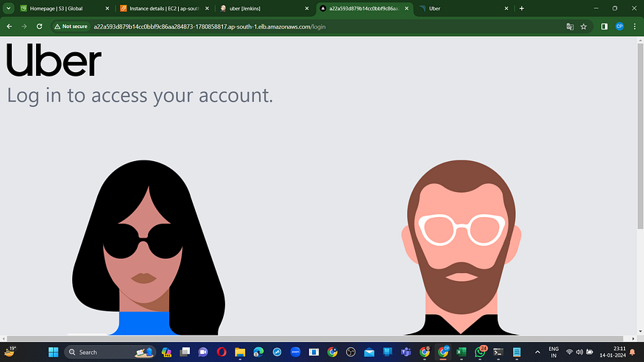644x362 pixels.
Task: Open Microsoft Teams from taskbar
Action: tap(406, 352)
